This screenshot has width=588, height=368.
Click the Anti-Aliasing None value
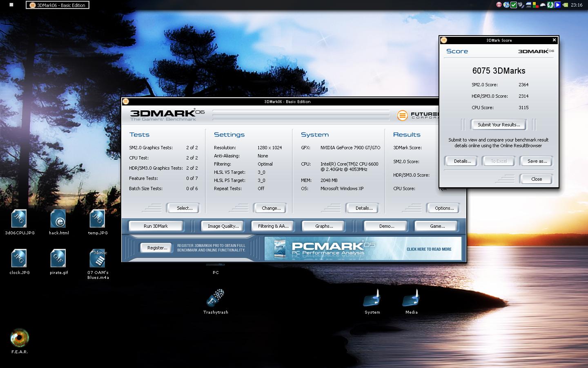(263, 156)
